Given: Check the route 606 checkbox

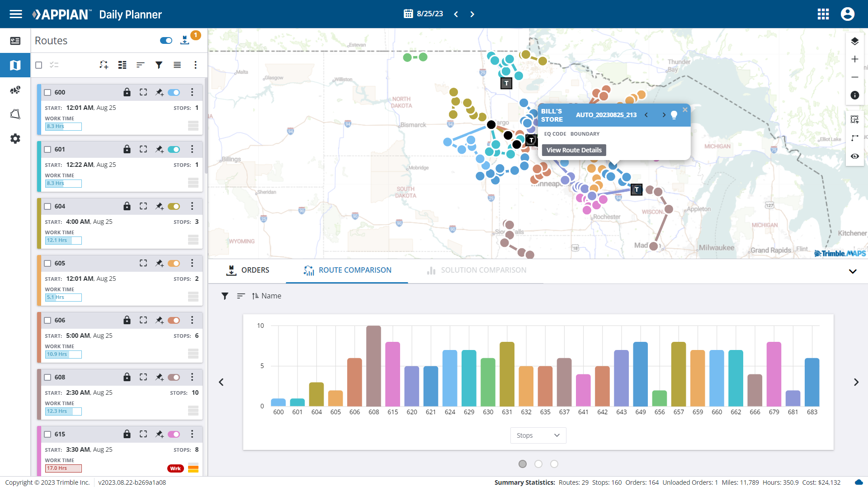Looking at the screenshot, I should (47, 320).
